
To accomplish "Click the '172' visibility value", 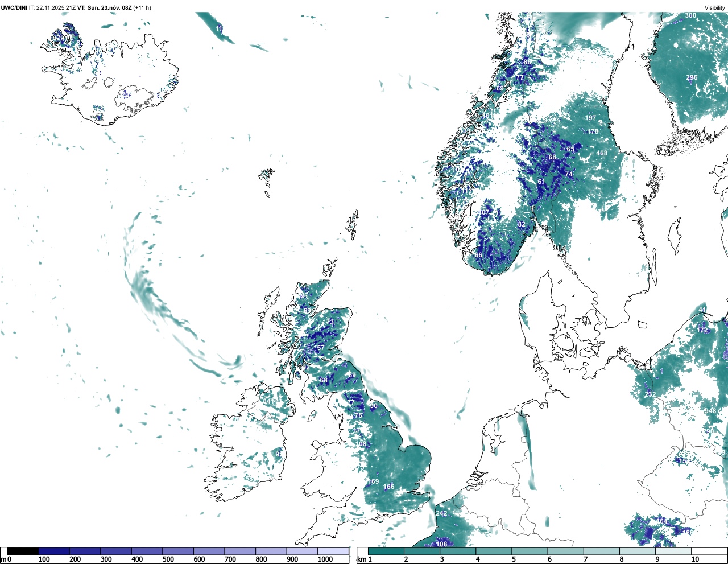I will [703, 330].
